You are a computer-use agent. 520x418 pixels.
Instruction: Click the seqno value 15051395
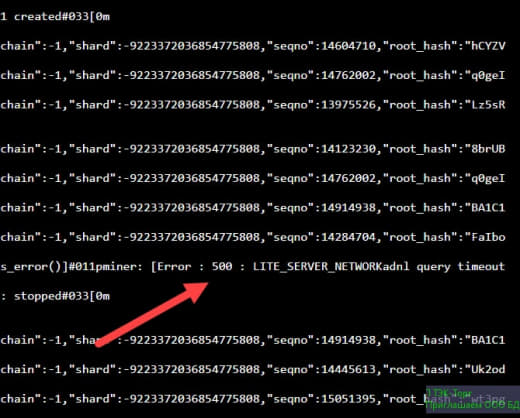tap(349, 399)
